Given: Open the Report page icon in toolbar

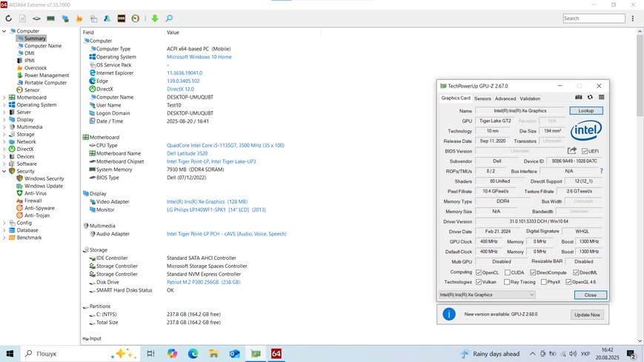Looking at the screenshot, I should [22, 19].
